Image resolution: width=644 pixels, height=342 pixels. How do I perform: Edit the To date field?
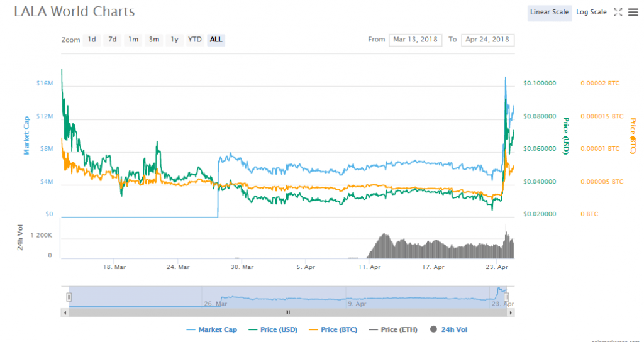487,40
